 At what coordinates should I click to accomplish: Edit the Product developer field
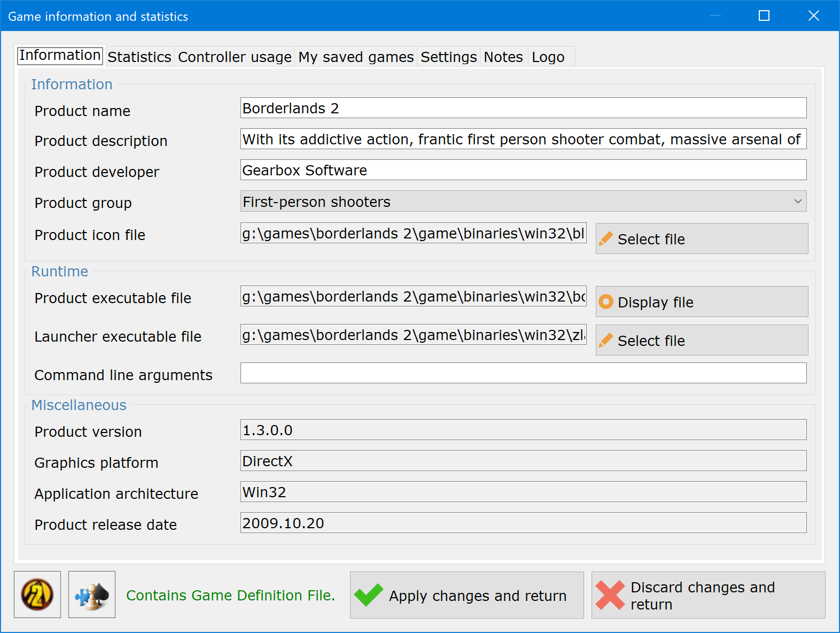tap(524, 170)
